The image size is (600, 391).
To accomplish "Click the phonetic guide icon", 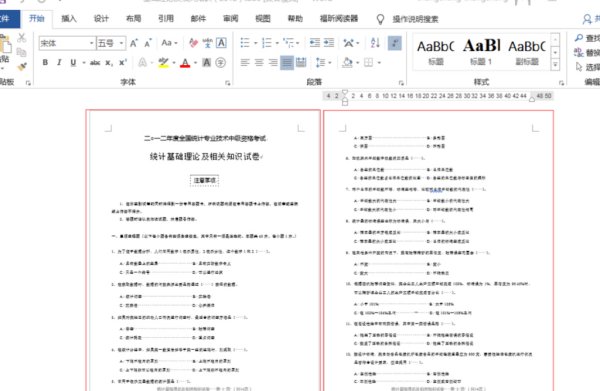I will (x=207, y=43).
